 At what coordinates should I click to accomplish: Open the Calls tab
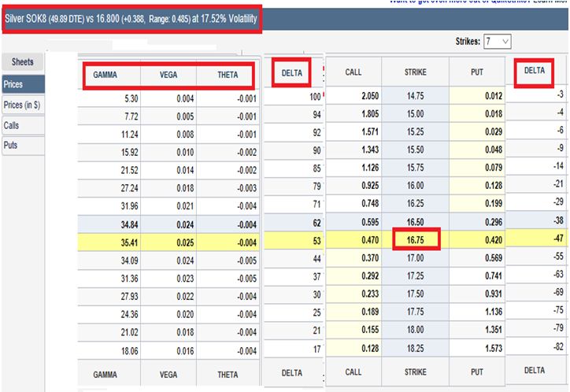[x=23, y=125]
